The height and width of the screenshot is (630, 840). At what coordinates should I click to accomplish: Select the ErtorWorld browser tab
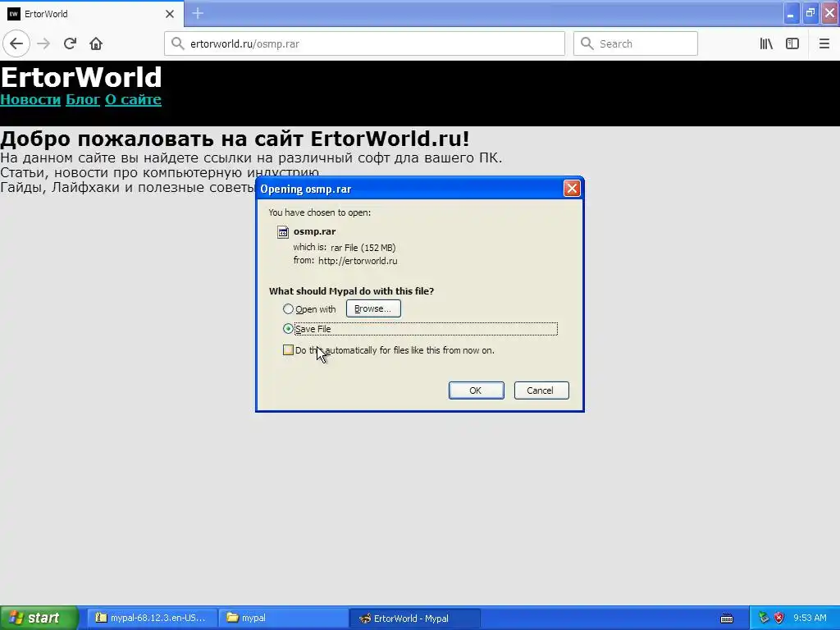click(x=92, y=14)
